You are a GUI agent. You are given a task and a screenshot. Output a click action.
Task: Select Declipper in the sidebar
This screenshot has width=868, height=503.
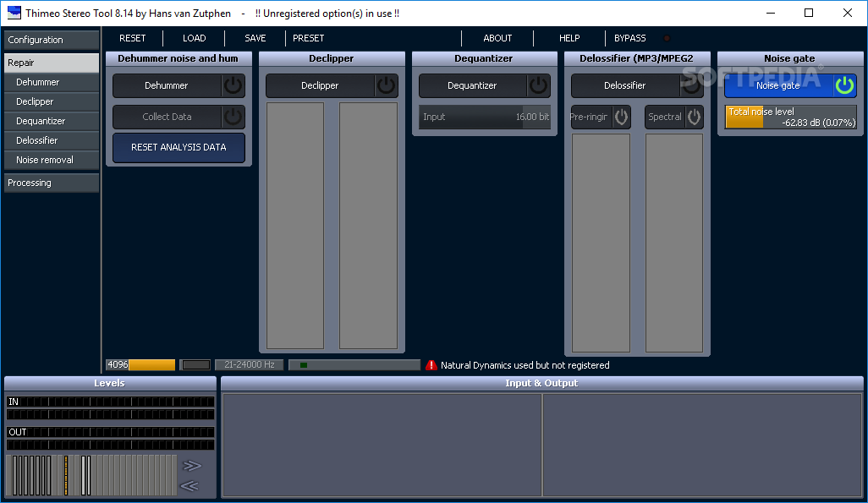[52, 101]
